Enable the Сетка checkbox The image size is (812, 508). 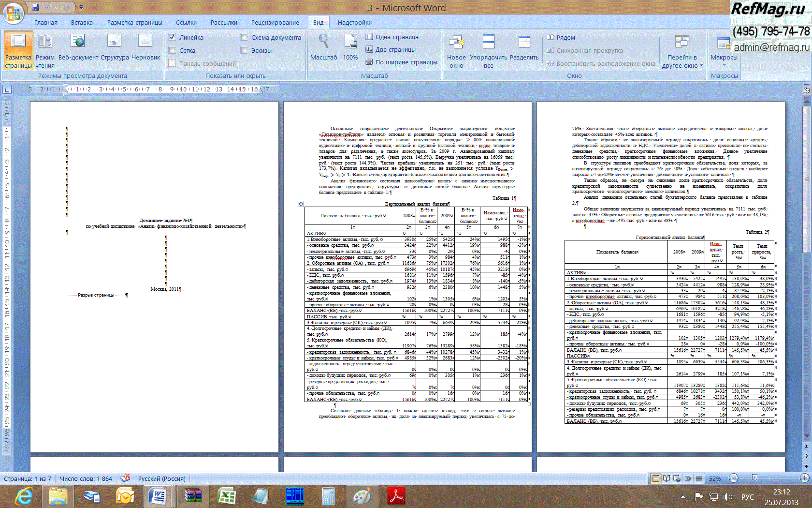coord(172,50)
